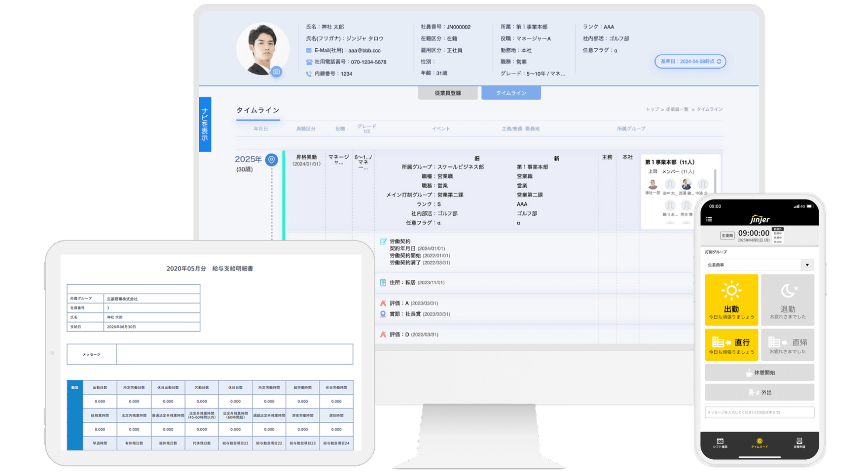Click the 労働契約 document icon
868x473 pixels.
click(x=383, y=241)
